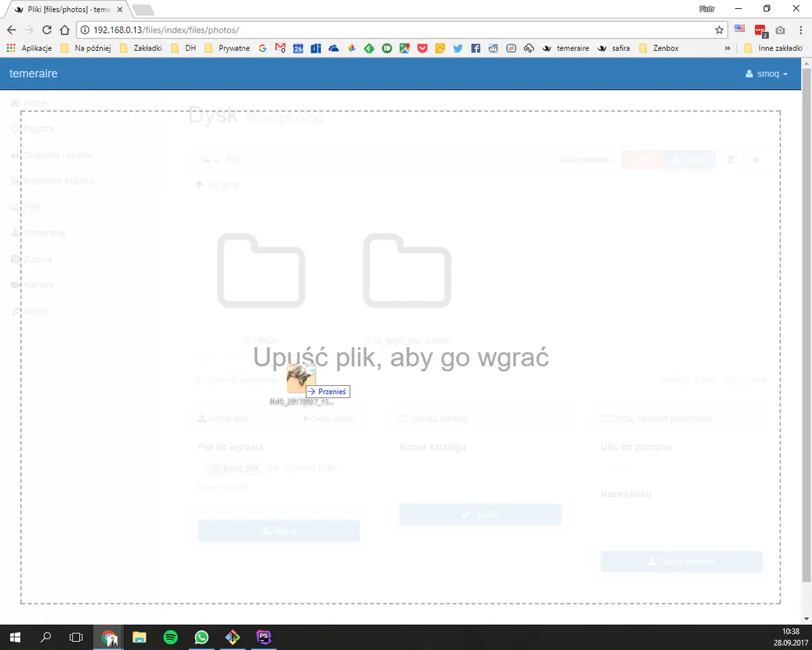Open the Facebook bookmark icon
The width and height of the screenshot is (812, 650).
(x=476, y=48)
